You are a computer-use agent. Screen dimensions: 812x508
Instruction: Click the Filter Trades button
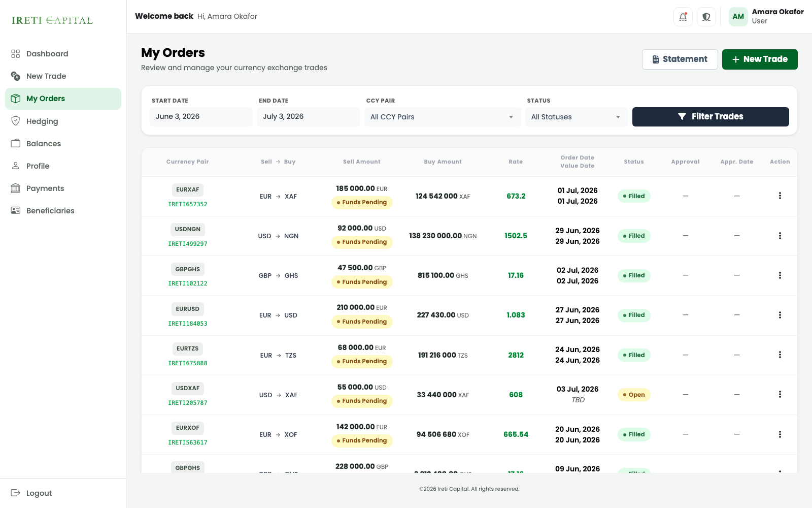pos(710,117)
